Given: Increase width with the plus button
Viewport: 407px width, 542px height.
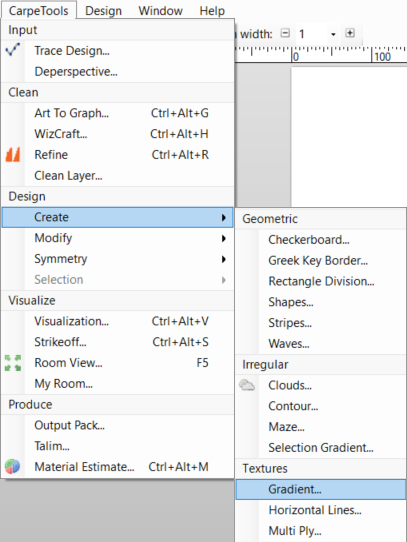Looking at the screenshot, I should [x=350, y=33].
